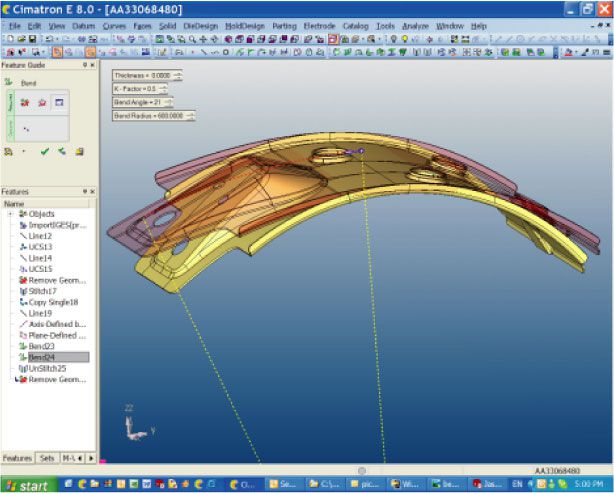The image size is (614, 493).
Task: Click the green checkmark OK button
Action: (x=45, y=152)
